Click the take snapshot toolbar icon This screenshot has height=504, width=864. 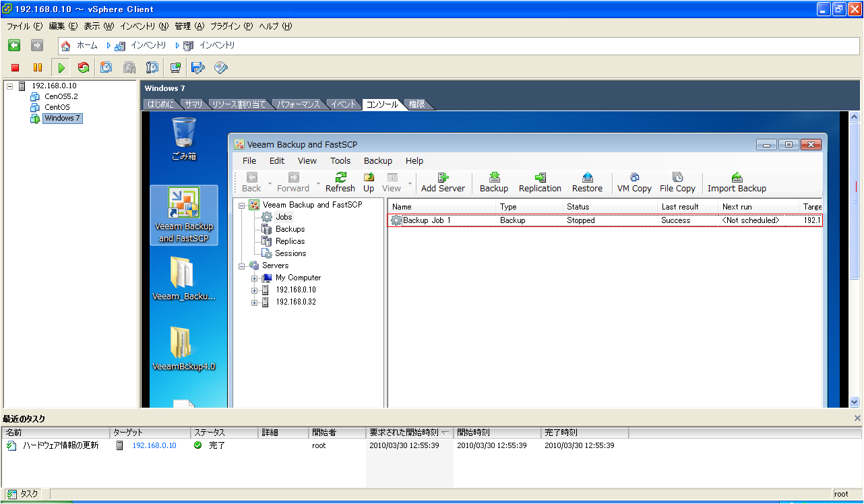coord(106,67)
